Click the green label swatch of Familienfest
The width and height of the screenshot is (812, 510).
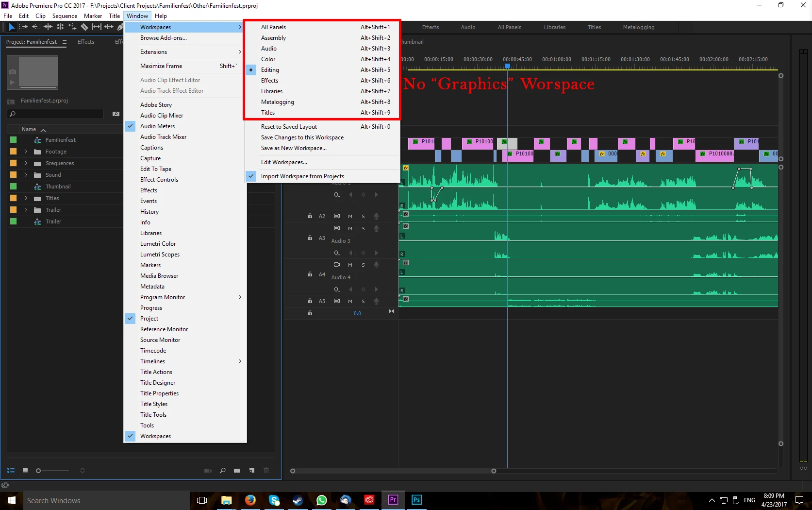tap(14, 140)
